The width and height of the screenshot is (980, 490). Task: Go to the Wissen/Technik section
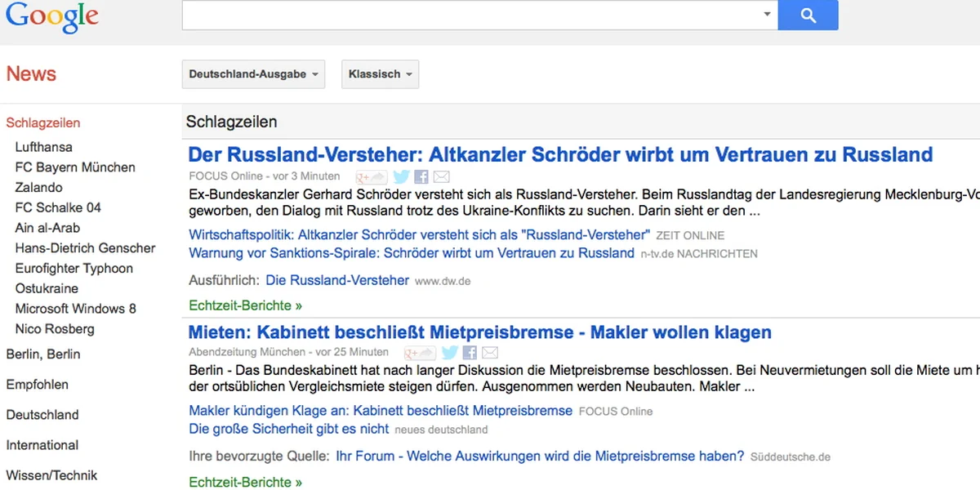click(51, 475)
